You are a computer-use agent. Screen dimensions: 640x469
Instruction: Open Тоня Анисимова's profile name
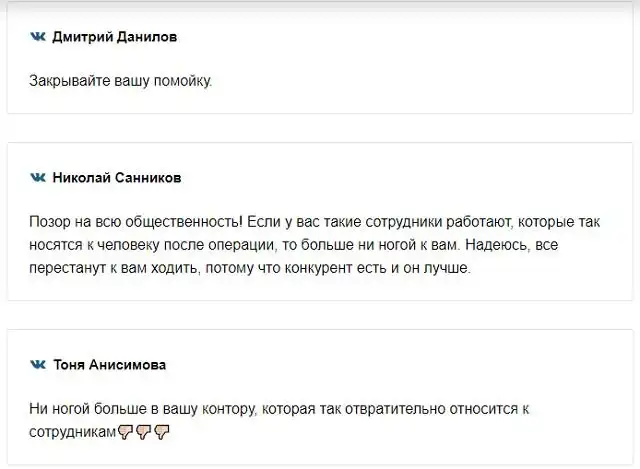[x=109, y=365]
